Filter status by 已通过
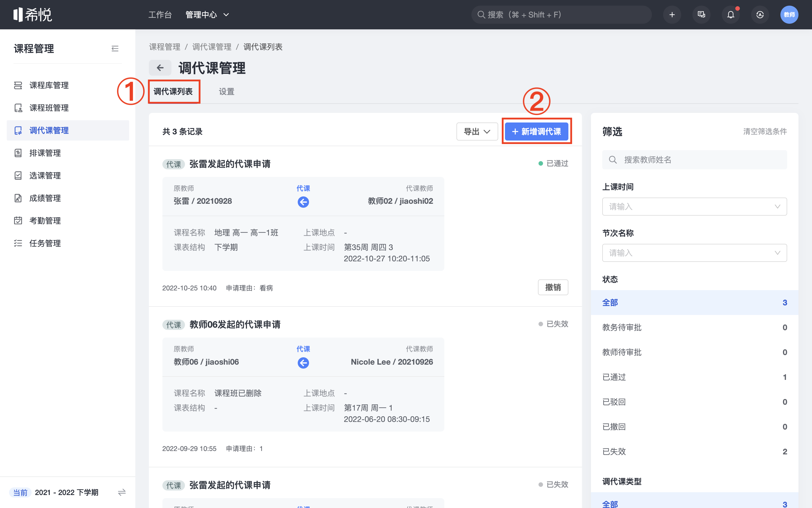This screenshot has width=812, height=508. (x=694, y=377)
